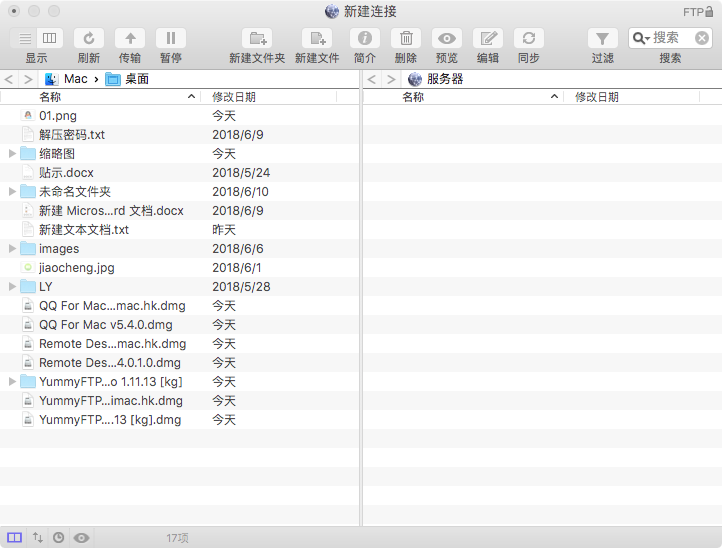
Task: Sort local files by 名称 column
Action: 100,97
